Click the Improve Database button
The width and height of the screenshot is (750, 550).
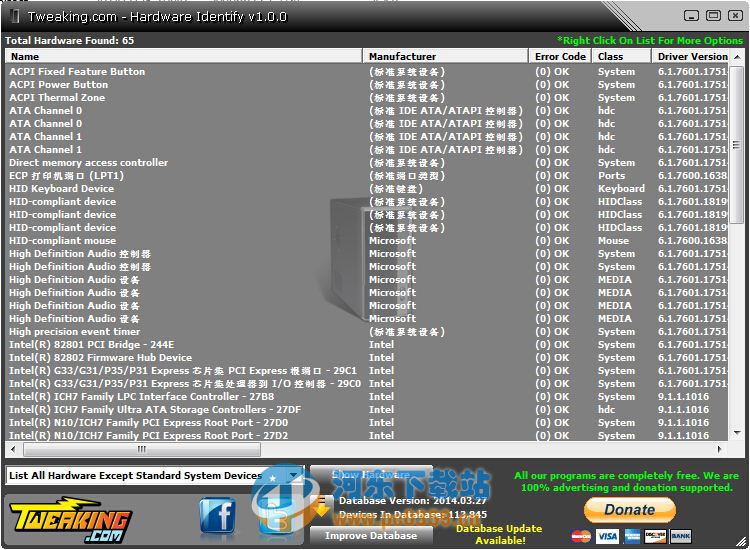click(371, 536)
